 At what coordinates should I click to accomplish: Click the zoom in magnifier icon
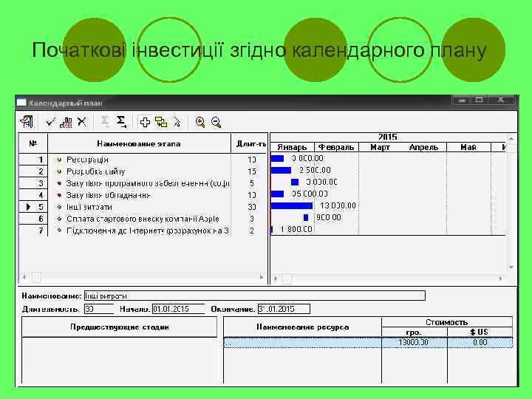(x=200, y=122)
